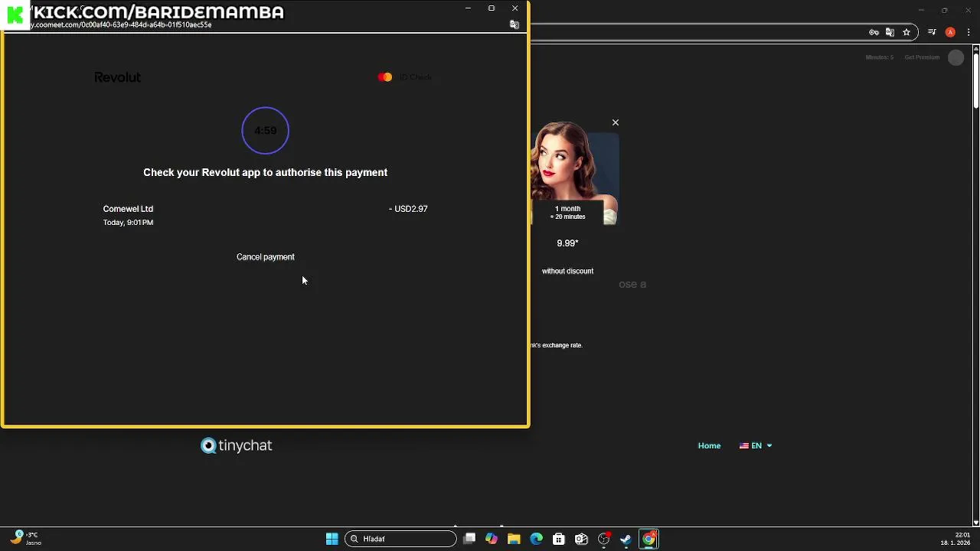Close the premium offer with the X
Image resolution: width=980 pixels, height=551 pixels.
coord(615,122)
